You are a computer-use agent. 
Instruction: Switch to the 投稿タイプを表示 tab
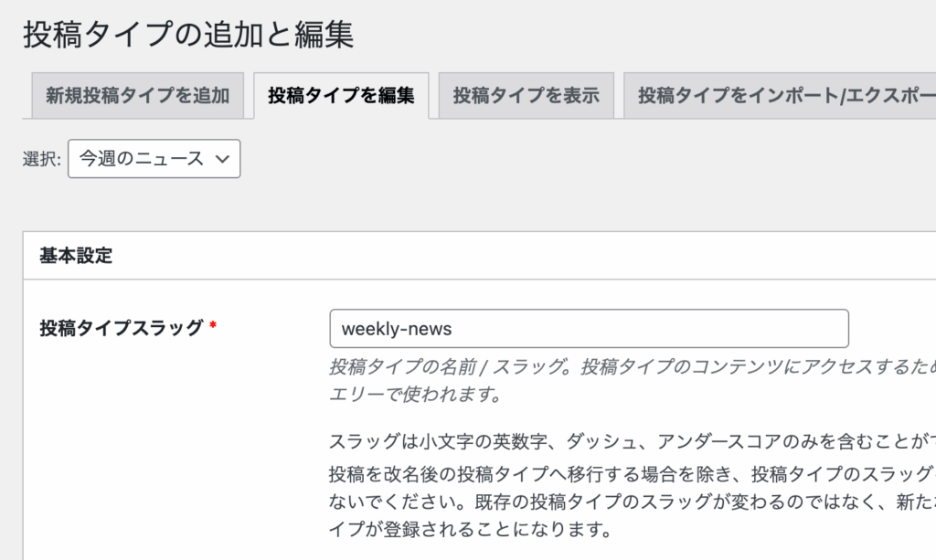pyautogui.click(x=526, y=95)
